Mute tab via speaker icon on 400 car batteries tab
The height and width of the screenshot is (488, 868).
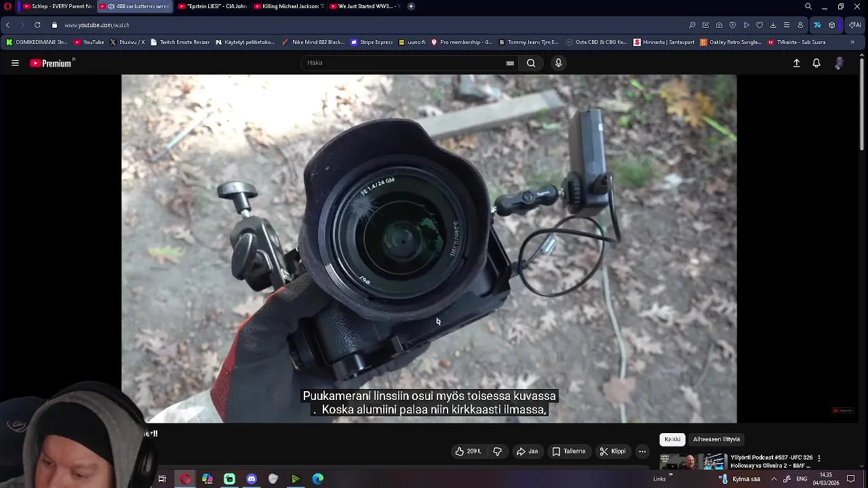click(x=111, y=6)
